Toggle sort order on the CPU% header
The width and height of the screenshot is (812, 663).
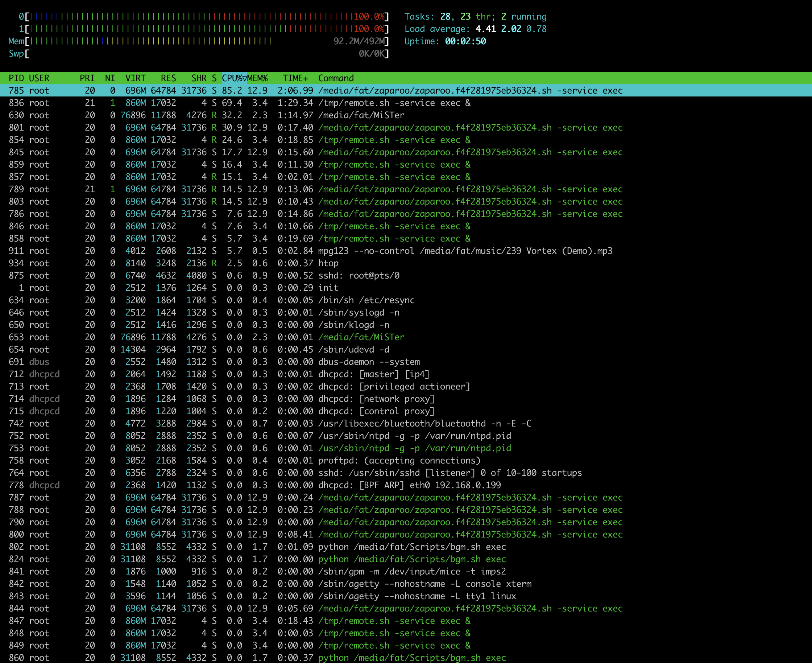pyautogui.click(x=235, y=78)
